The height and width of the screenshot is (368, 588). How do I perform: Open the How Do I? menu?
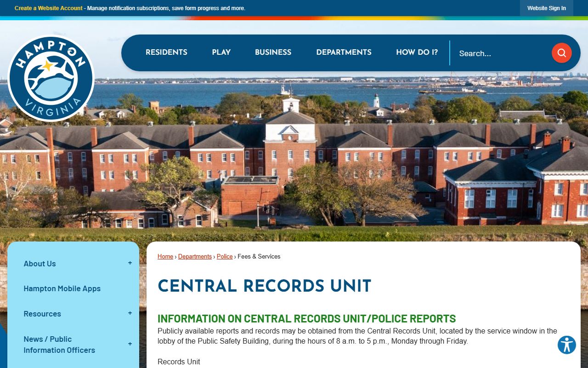tap(417, 52)
